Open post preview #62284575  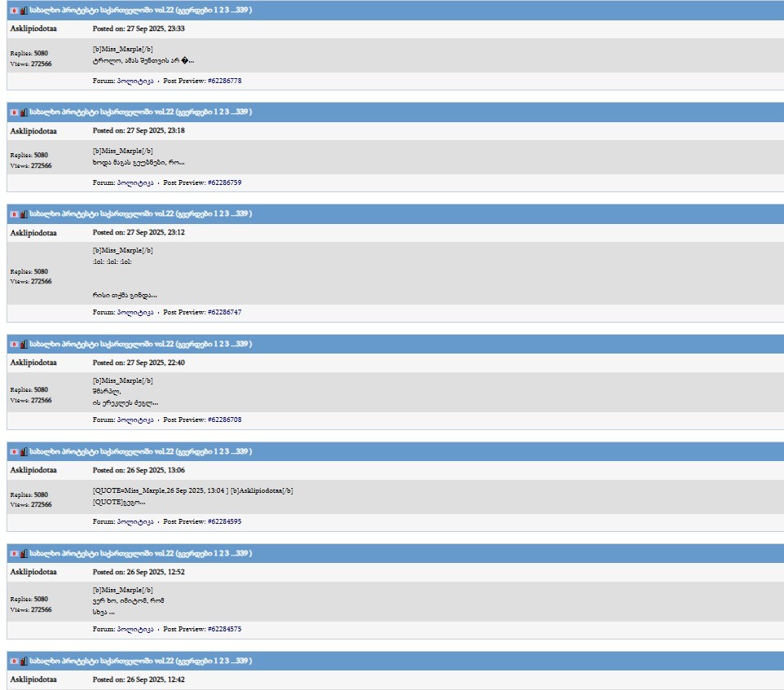click(224, 629)
